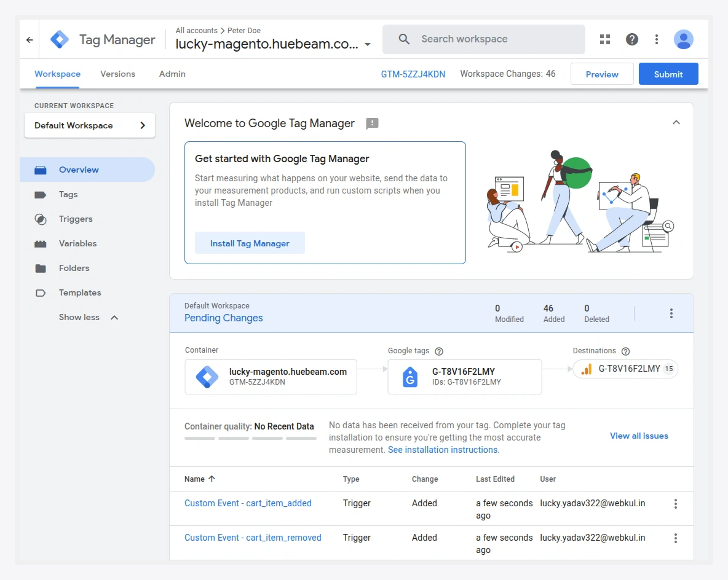This screenshot has height=580, width=728.
Task: Click the Tag Manager logo icon
Action: point(60,39)
